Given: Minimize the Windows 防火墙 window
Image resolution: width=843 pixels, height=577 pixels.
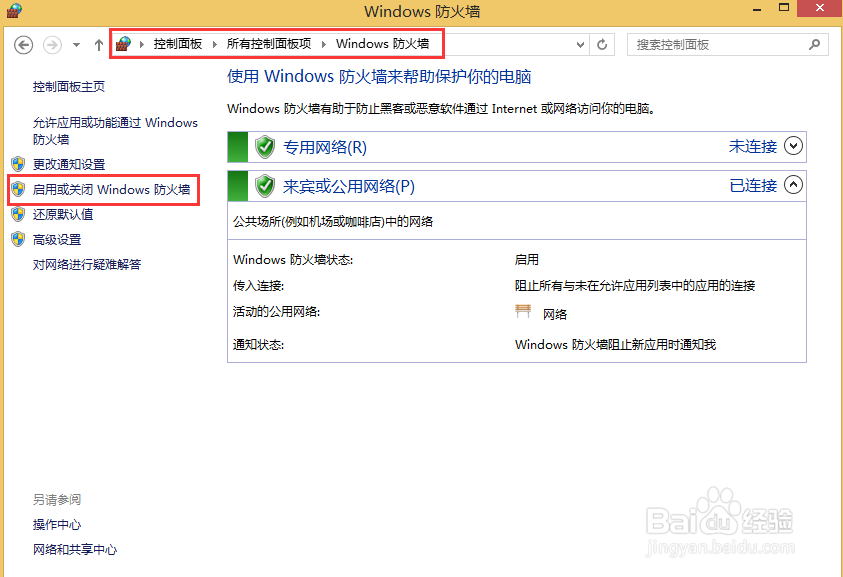Looking at the screenshot, I should tap(757, 9).
